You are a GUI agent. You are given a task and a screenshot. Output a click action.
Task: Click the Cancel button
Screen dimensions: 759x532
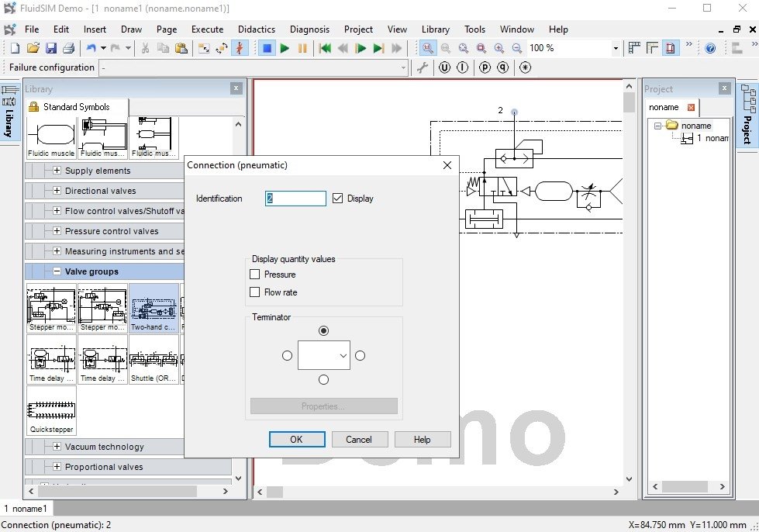click(x=359, y=440)
